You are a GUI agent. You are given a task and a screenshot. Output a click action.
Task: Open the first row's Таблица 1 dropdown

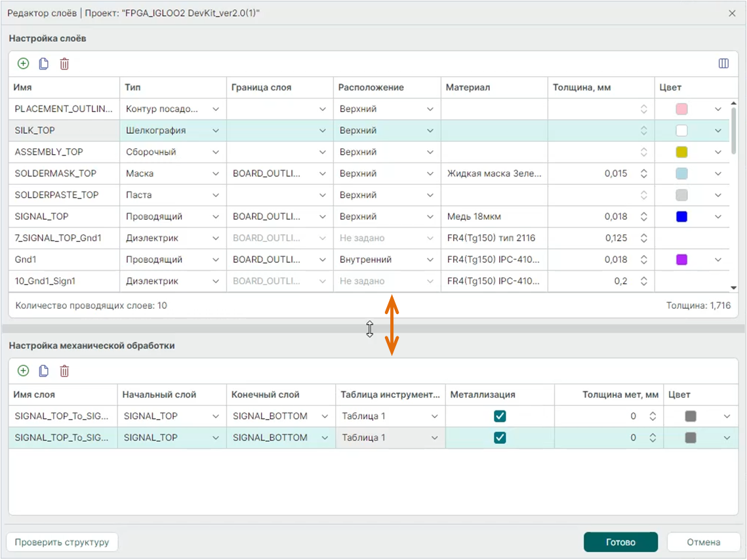pos(434,416)
